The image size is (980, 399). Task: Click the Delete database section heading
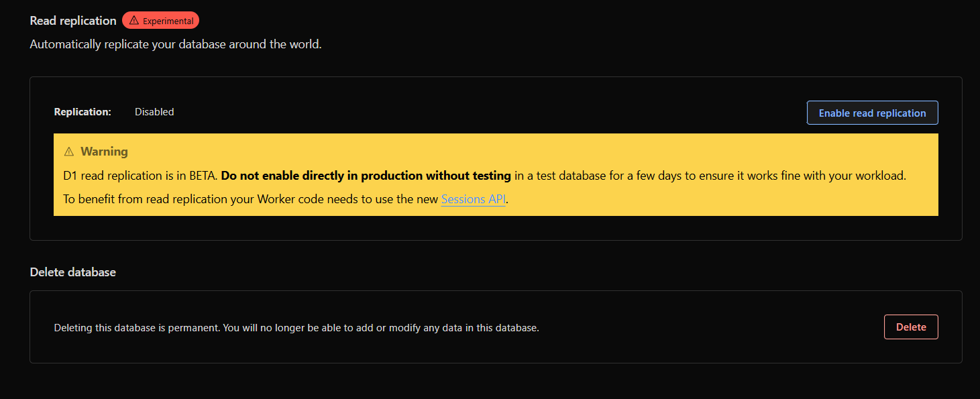(73, 272)
